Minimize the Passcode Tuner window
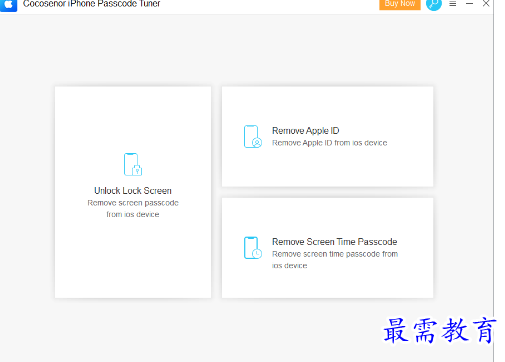 (469, 4)
